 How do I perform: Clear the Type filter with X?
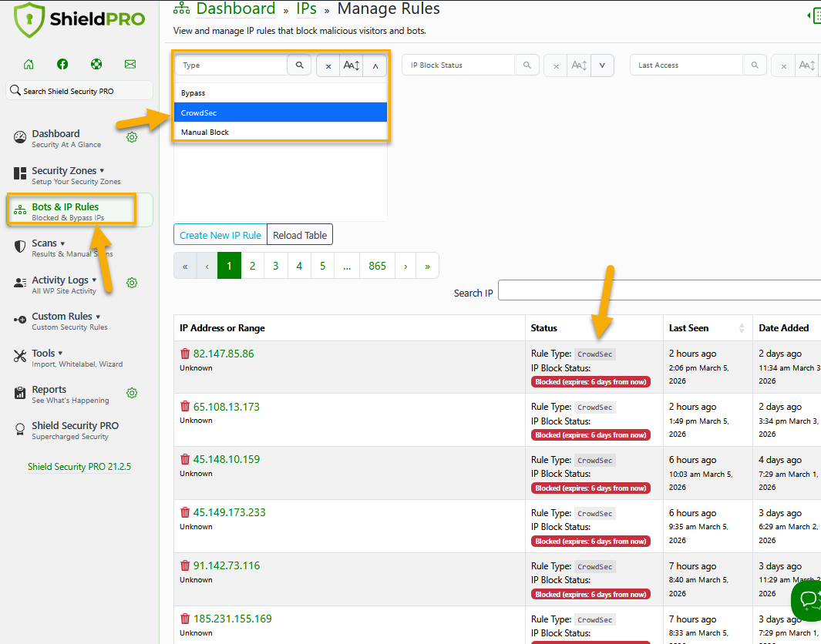[328, 66]
